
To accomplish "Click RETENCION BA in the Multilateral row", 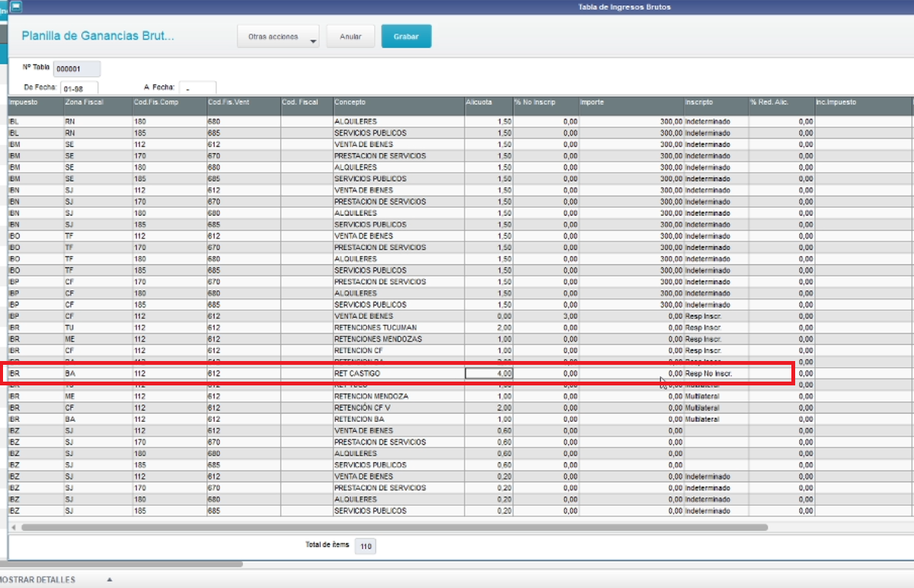I will click(x=398, y=419).
